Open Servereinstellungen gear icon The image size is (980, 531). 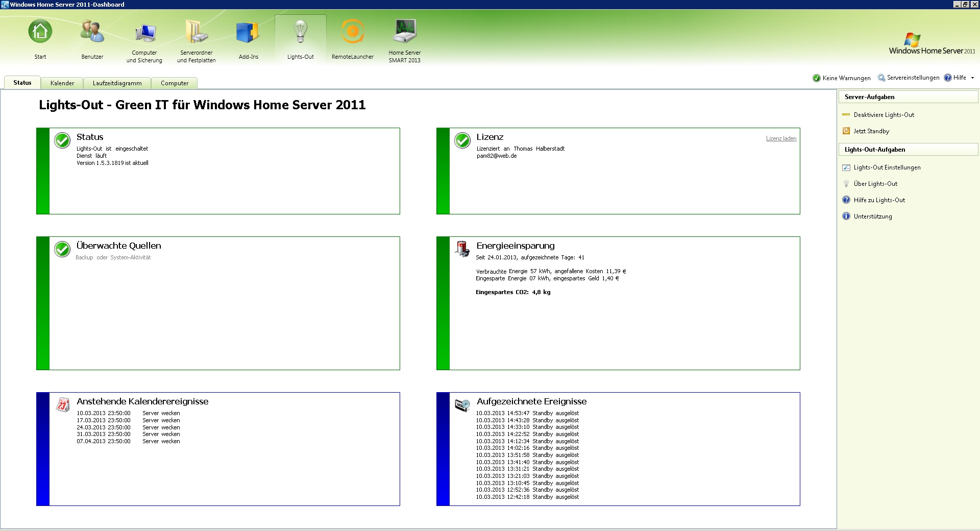[881, 78]
